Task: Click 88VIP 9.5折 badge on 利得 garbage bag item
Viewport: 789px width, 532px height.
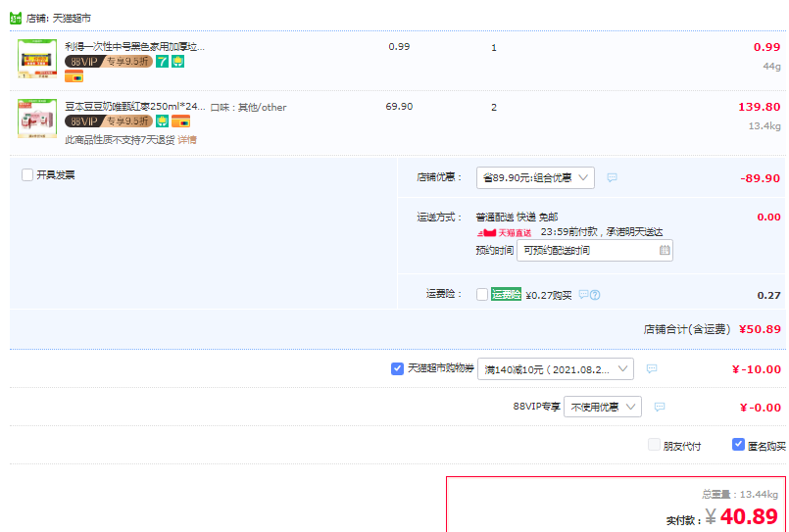Action: pos(109,62)
